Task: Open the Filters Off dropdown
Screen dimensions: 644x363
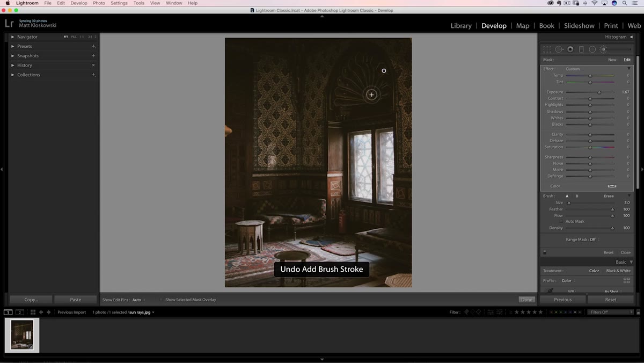Action: pyautogui.click(x=610, y=312)
